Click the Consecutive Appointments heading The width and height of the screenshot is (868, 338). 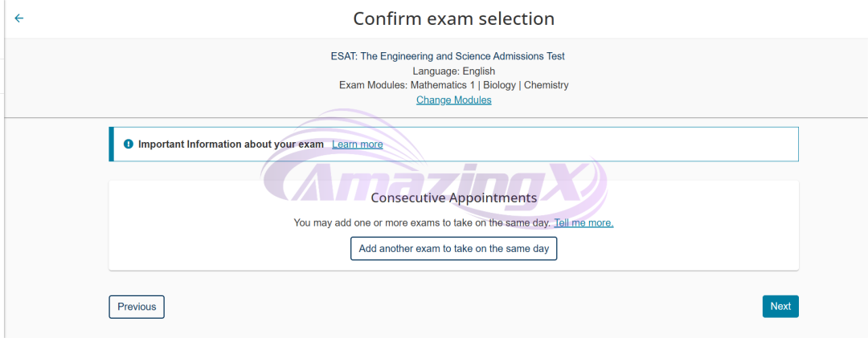(453, 198)
